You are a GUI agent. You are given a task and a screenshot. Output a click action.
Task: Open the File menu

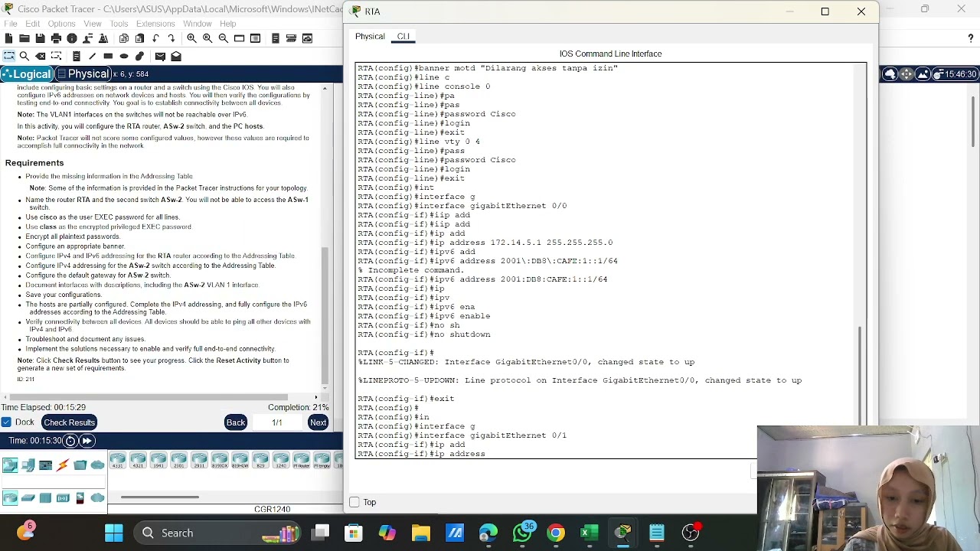(x=11, y=24)
